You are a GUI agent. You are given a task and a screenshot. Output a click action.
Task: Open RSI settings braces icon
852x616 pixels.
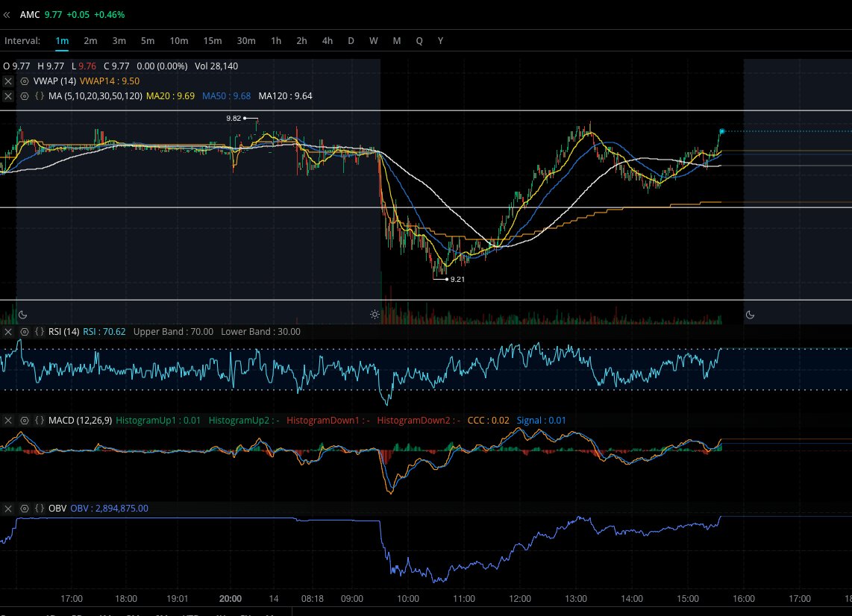(x=39, y=331)
